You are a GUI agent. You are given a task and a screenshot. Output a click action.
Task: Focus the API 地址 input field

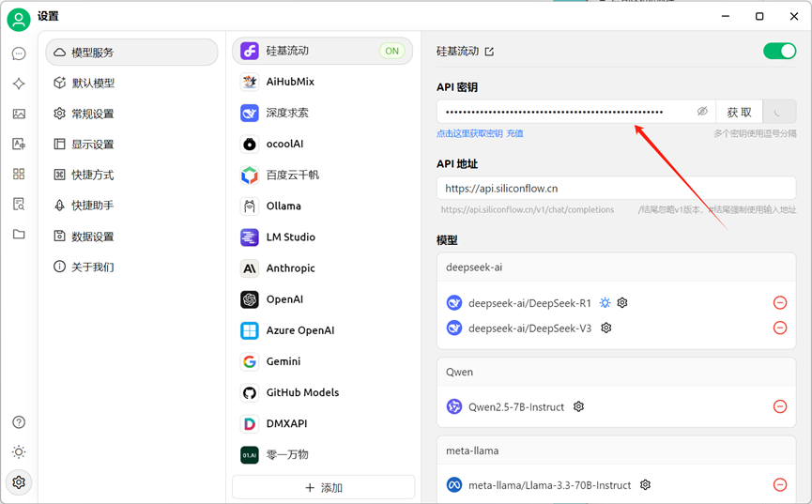point(616,188)
